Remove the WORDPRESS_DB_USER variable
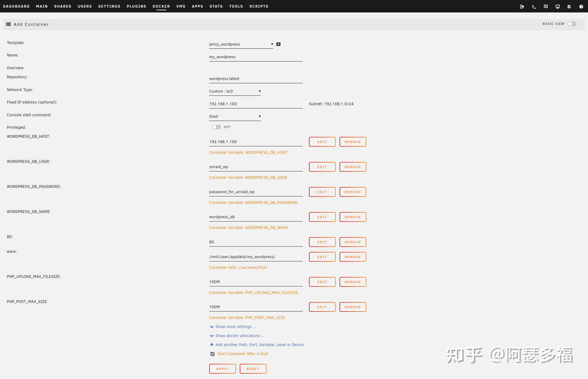The height and width of the screenshot is (379, 588). click(353, 167)
